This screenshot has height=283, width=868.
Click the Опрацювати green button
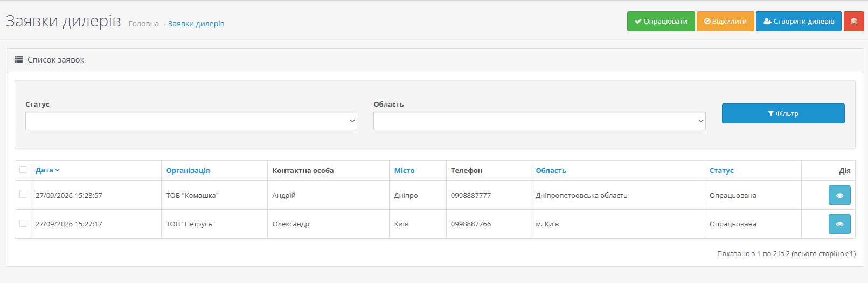(661, 22)
